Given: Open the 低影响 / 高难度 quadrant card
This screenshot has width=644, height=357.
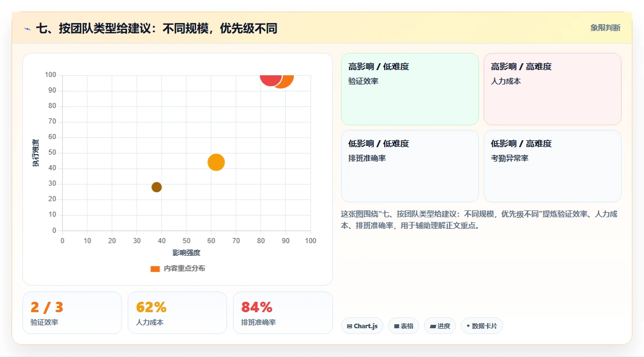Looking at the screenshot, I should click(x=553, y=166).
